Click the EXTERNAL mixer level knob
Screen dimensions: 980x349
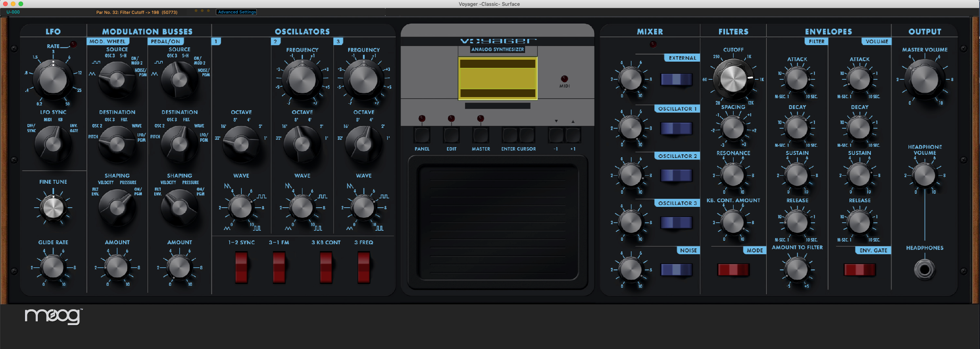tap(631, 80)
